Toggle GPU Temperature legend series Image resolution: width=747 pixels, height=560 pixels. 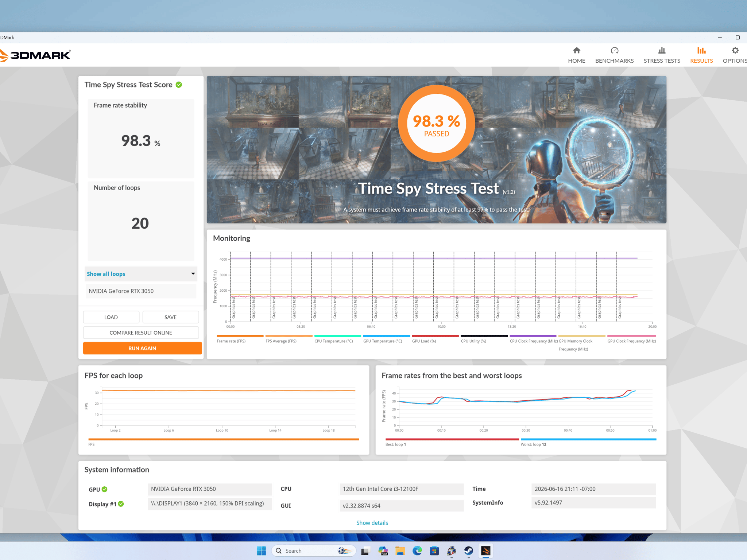click(386, 339)
